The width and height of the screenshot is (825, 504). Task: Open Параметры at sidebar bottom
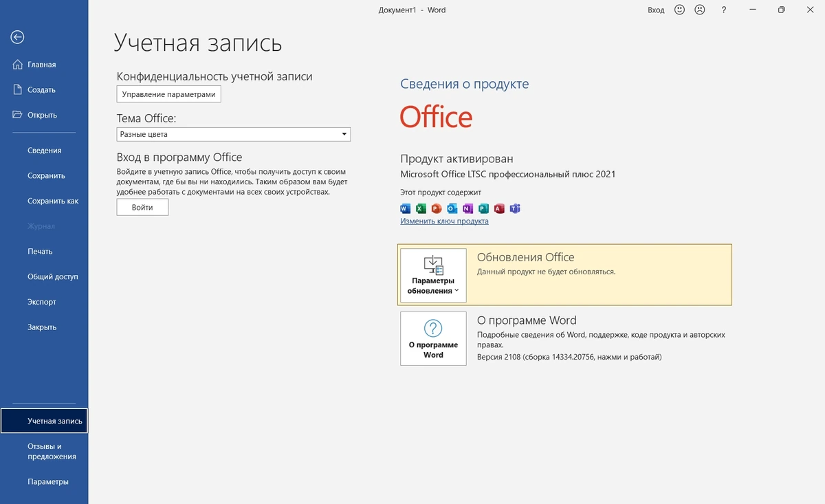[x=44, y=482]
